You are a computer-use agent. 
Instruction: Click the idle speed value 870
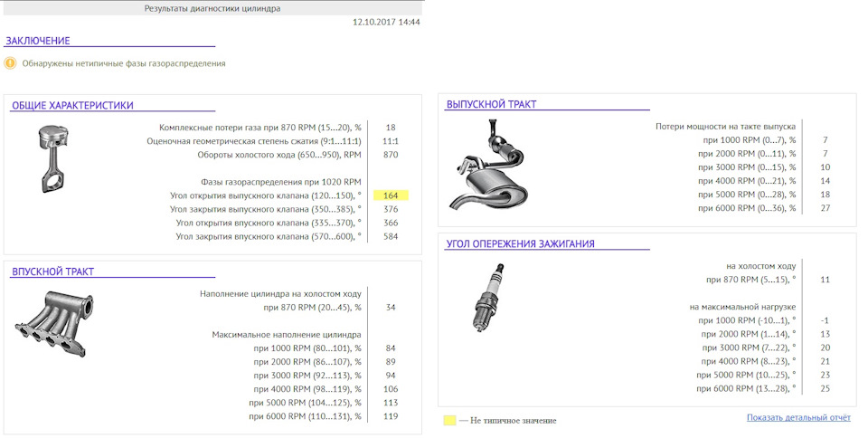point(391,155)
